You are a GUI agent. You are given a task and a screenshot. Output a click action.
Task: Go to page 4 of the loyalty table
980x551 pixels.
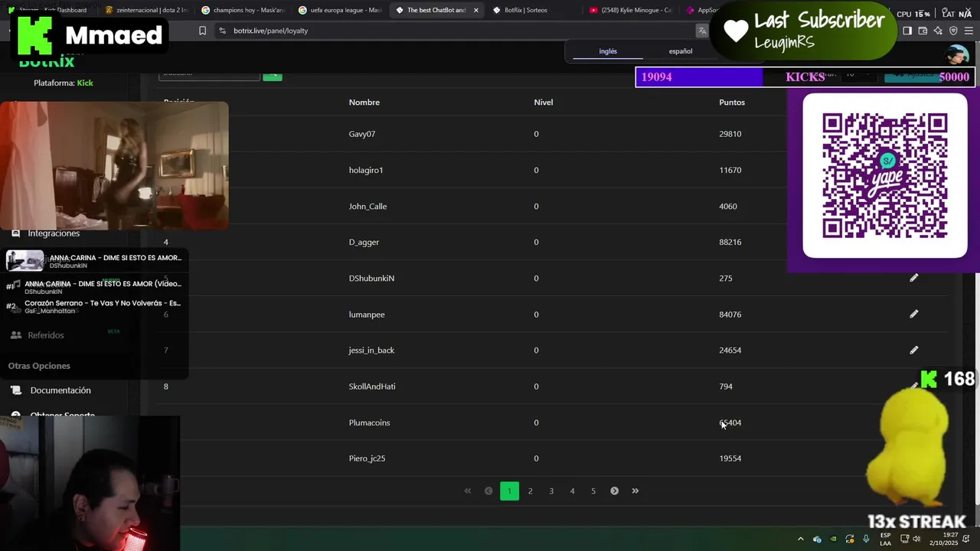tap(572, 491)
